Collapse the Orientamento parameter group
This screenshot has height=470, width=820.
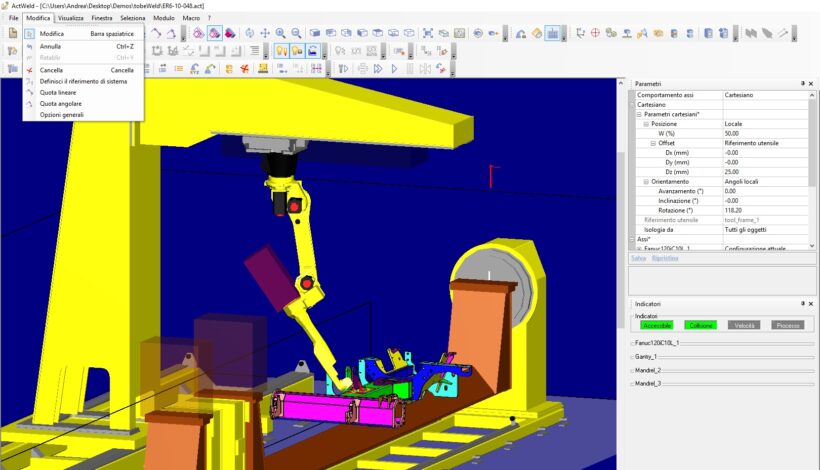tap(645, 181)
